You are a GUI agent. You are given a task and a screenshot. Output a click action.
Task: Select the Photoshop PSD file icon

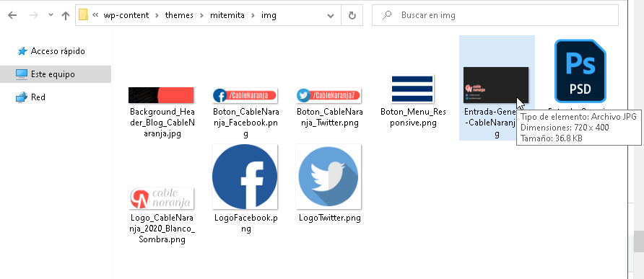click(580, 71)
